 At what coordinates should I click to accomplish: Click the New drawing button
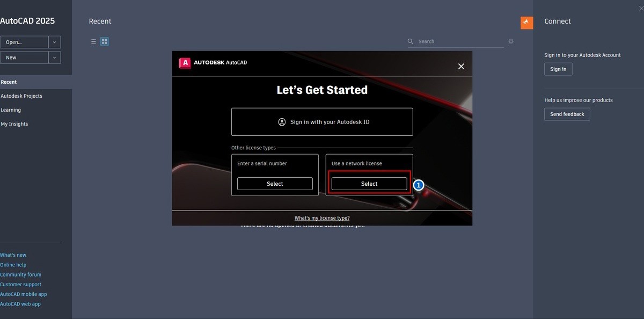point(24,57)
